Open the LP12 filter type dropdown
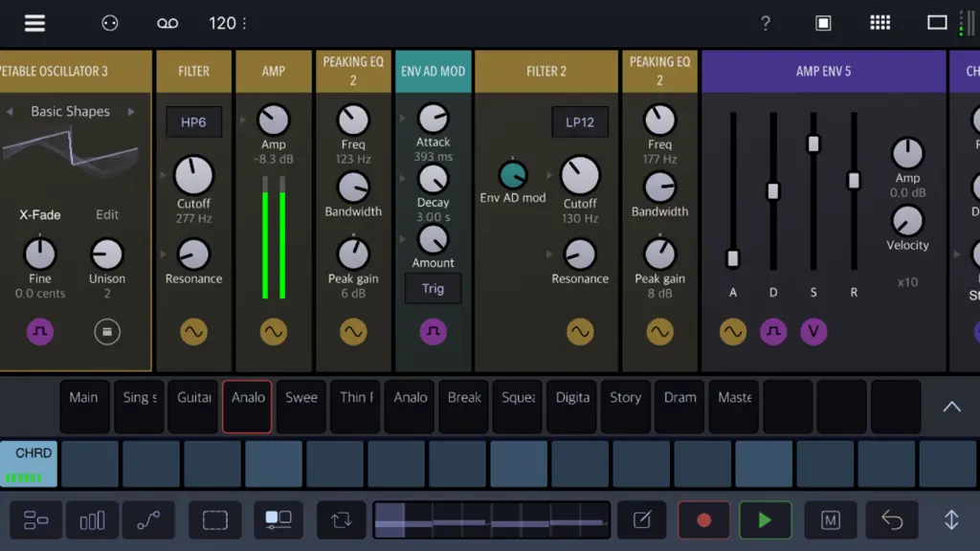The width and height of the screenshot is (980, 551). [579, 121]
